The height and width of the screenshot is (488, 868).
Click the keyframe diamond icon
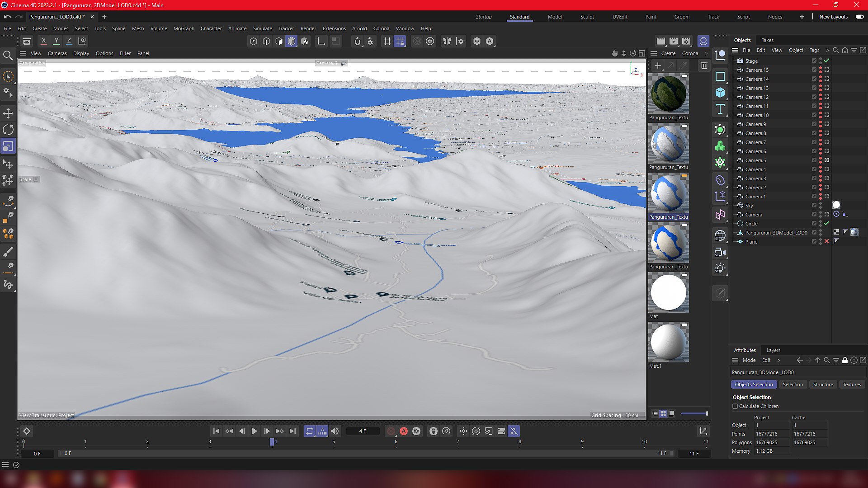coord(27,431)
